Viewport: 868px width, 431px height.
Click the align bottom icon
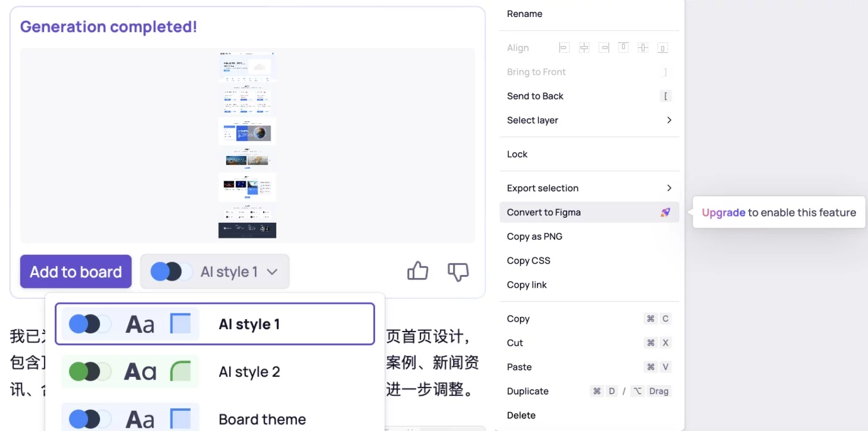point(662,48)
